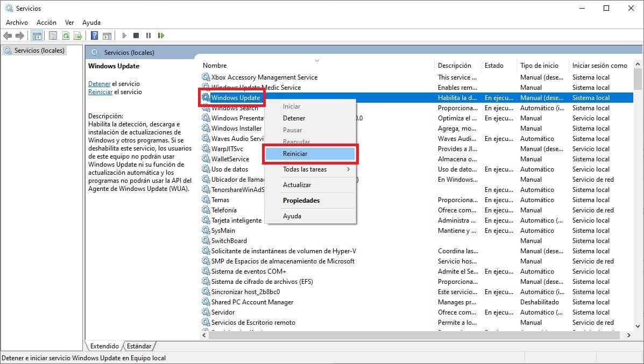This screenshot has height=364, width=644.
Task: Click the vertical scrollbar up arrow
Action: [638, 65]
